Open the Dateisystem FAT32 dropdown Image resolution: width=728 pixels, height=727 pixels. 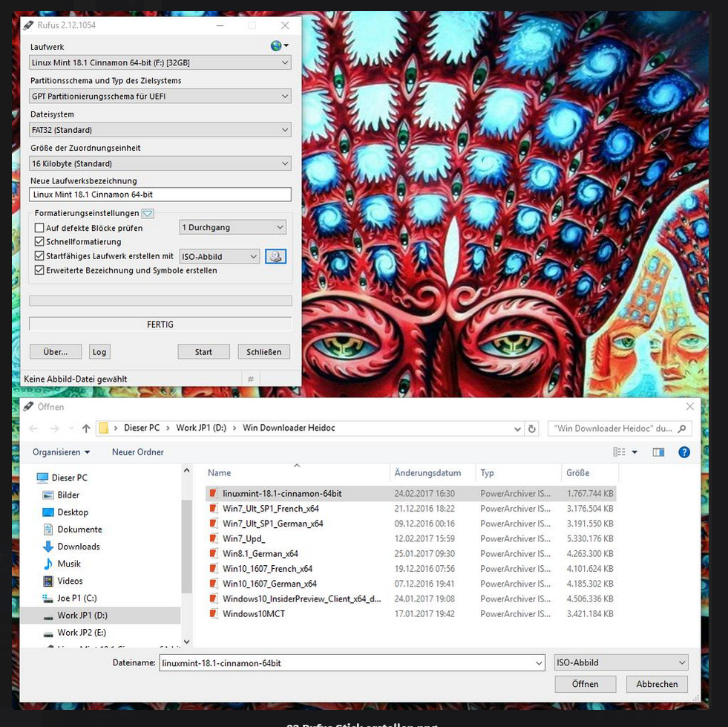click(160, 130)
